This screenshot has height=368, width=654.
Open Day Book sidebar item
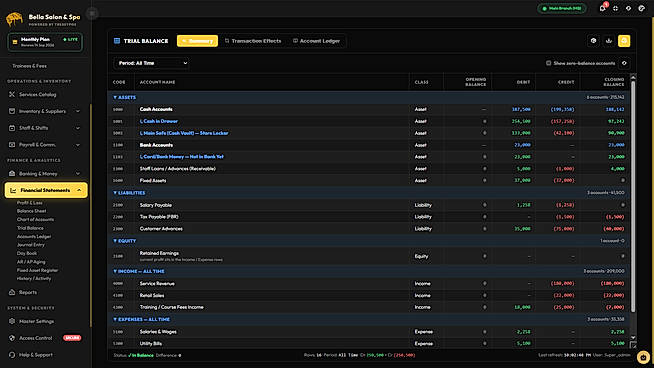pyautogui.click(x=27, y=253)
